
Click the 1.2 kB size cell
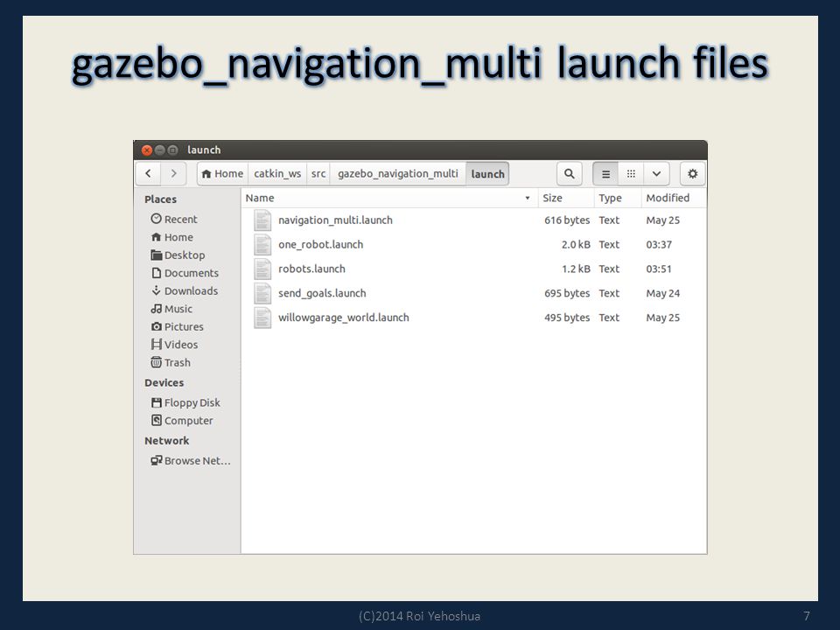click(x=576, y=269)
